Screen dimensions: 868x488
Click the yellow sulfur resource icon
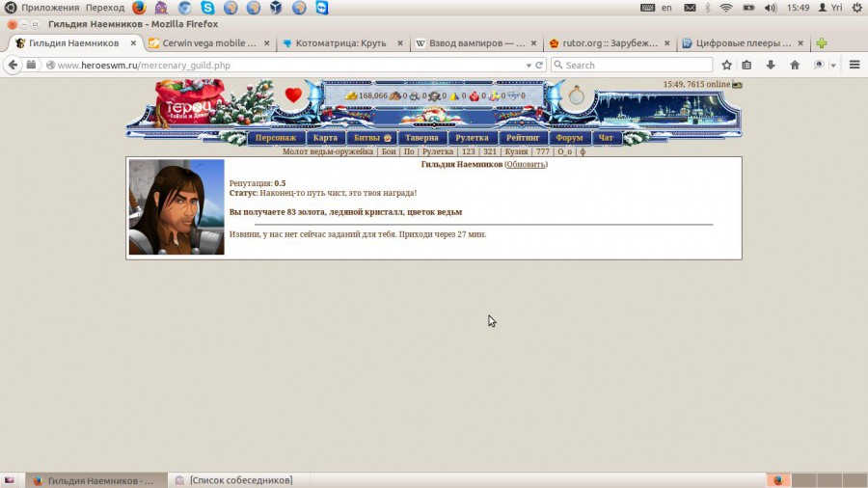coord(454,96)
